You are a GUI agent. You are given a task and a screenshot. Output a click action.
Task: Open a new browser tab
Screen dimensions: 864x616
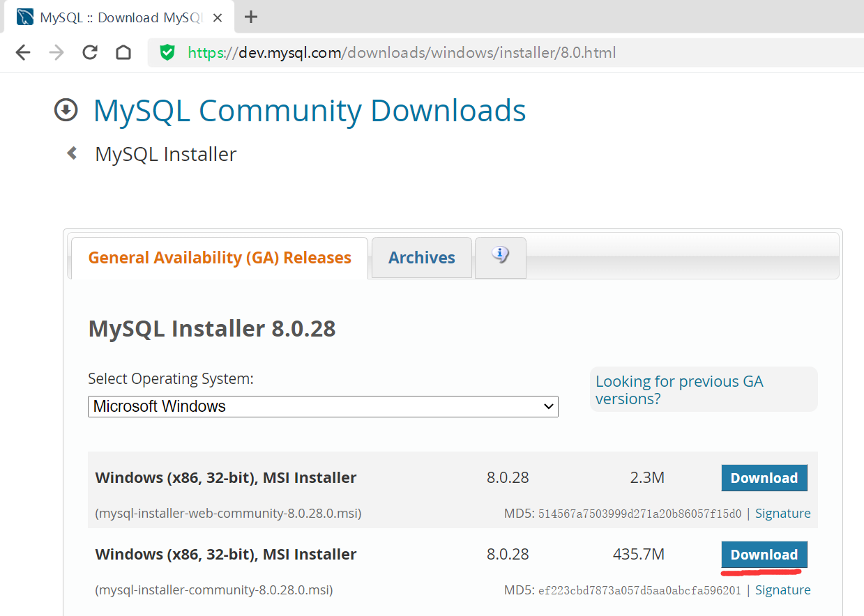tap(252, 17)
